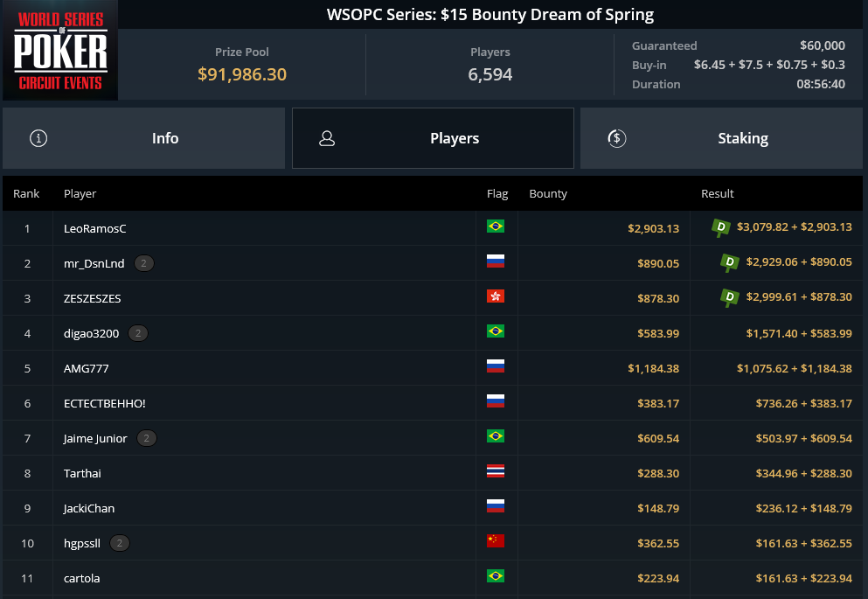The image size is (868, 599).
Task: Click the Rank column header
Action: 26,194
